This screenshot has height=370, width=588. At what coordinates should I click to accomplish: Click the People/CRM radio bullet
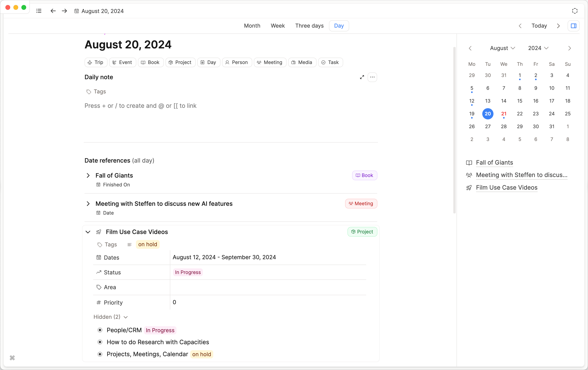point(100,330)
